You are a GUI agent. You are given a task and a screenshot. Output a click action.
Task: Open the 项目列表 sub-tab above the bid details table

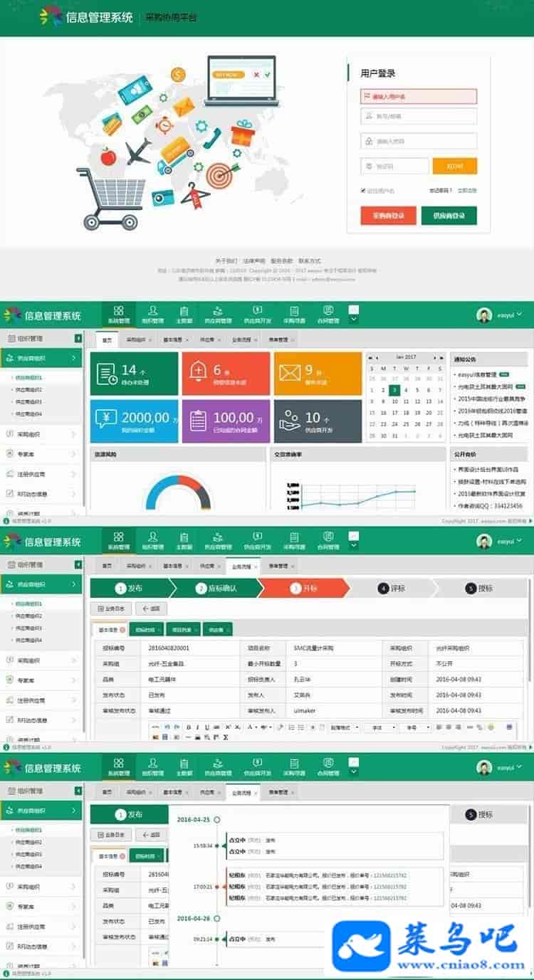[183, 630]
